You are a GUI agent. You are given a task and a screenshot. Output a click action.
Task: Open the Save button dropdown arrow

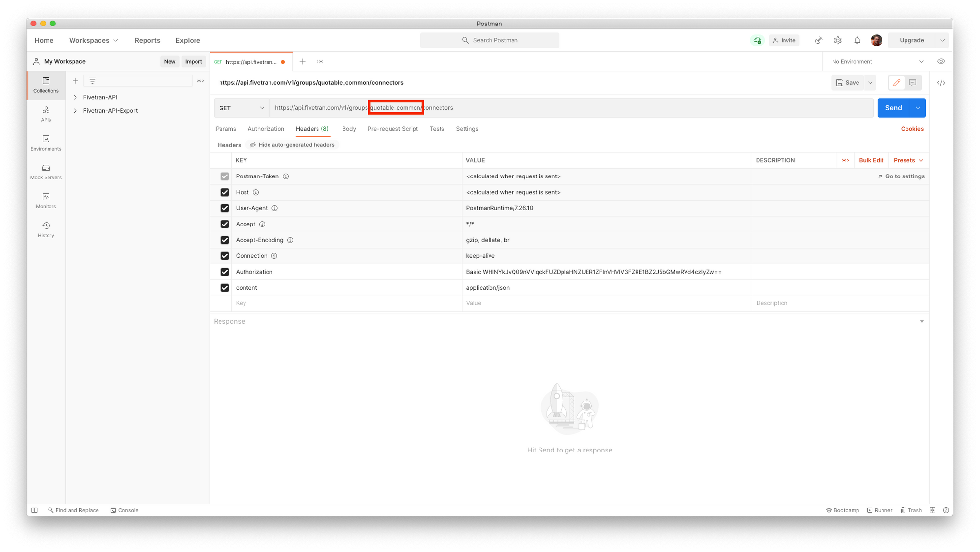click(870, 83)
